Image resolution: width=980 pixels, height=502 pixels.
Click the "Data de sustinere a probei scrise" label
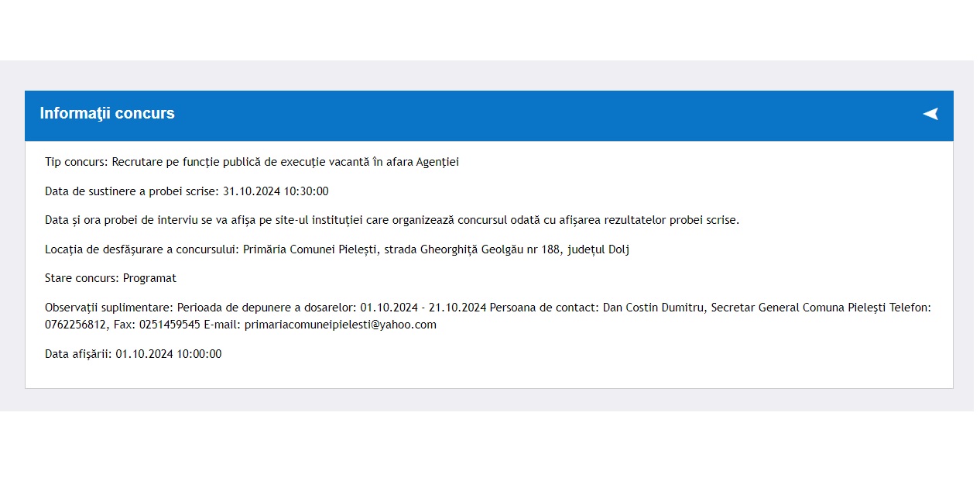coord(132,191)
